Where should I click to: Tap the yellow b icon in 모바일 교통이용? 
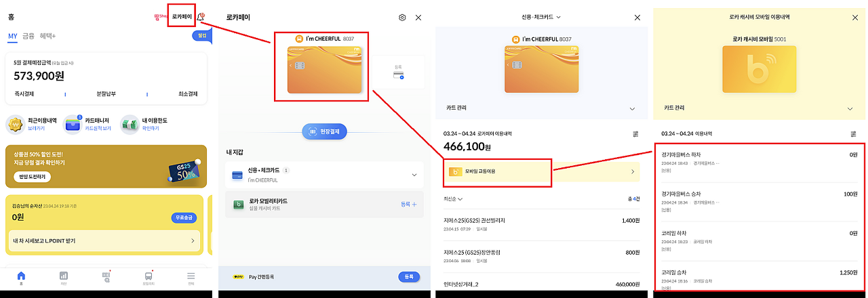[456, 172]
